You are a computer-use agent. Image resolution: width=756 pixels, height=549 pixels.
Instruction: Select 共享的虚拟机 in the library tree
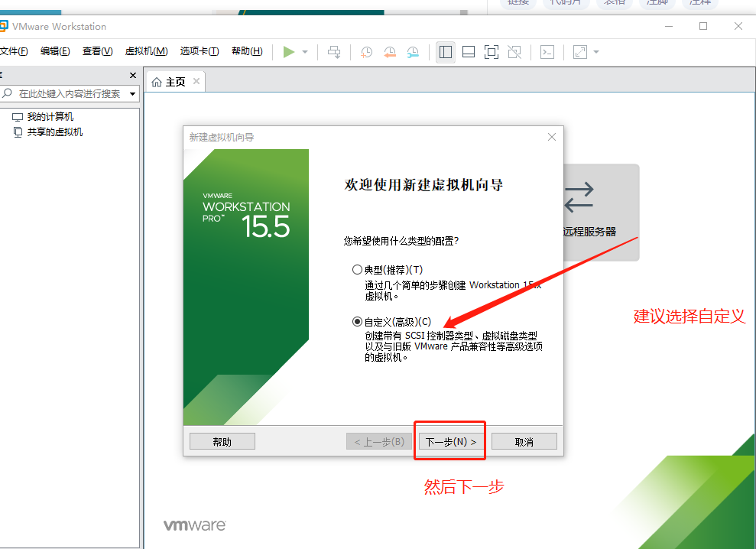(x=54, y=132)
